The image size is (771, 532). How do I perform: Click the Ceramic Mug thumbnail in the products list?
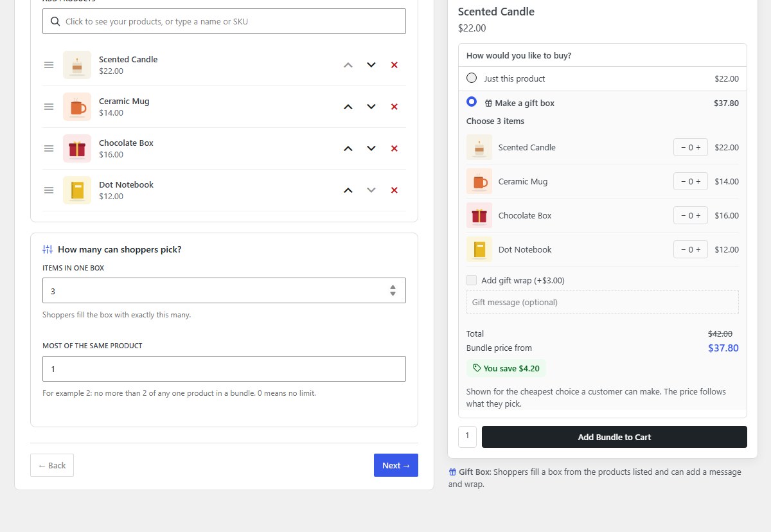click(77, 107)
